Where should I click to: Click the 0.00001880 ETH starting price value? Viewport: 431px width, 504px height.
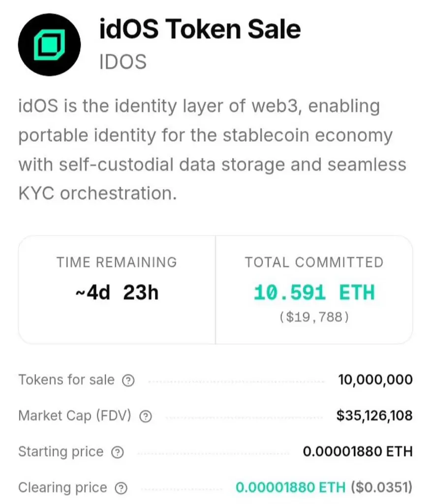pos(358,452)
